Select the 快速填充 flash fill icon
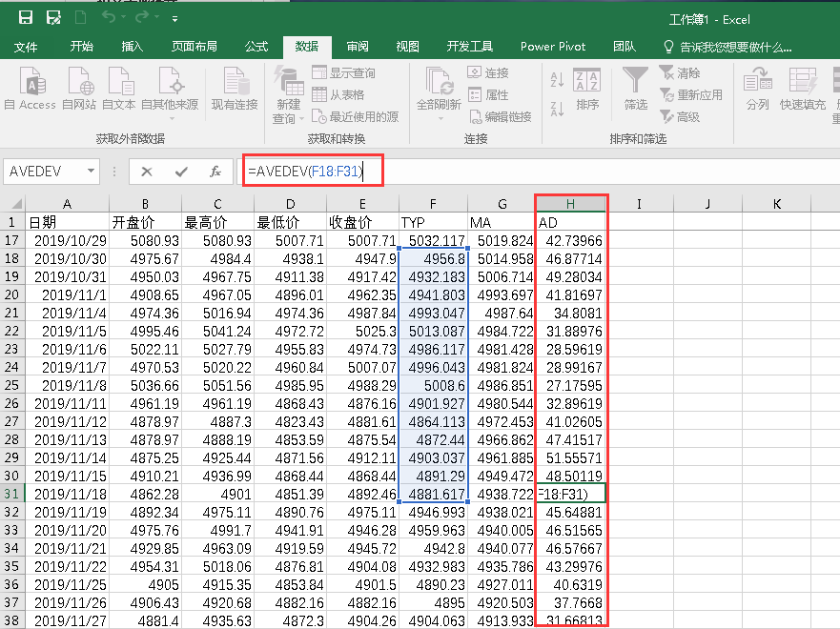Screen dimensions: 840x629 [801, 91]
